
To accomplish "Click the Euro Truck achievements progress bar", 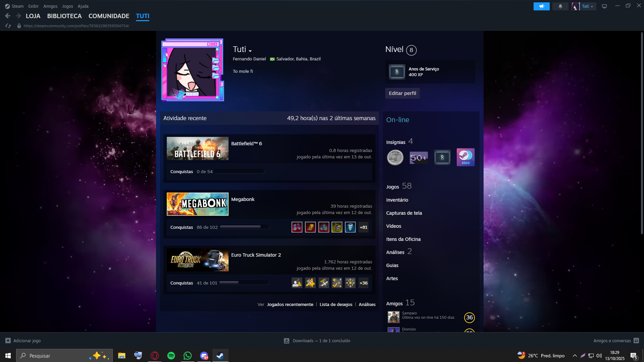I will [244, 283].
